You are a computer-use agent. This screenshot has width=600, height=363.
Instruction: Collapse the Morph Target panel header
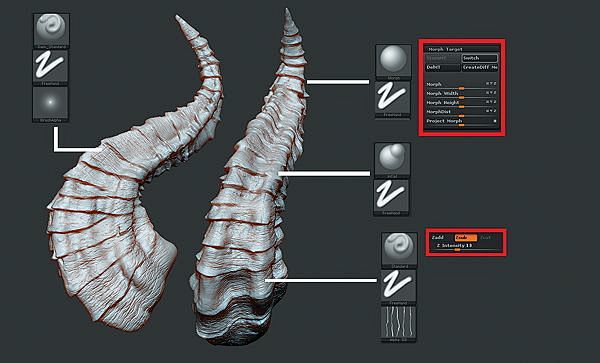pyautogui.click(x=462, y=49)
